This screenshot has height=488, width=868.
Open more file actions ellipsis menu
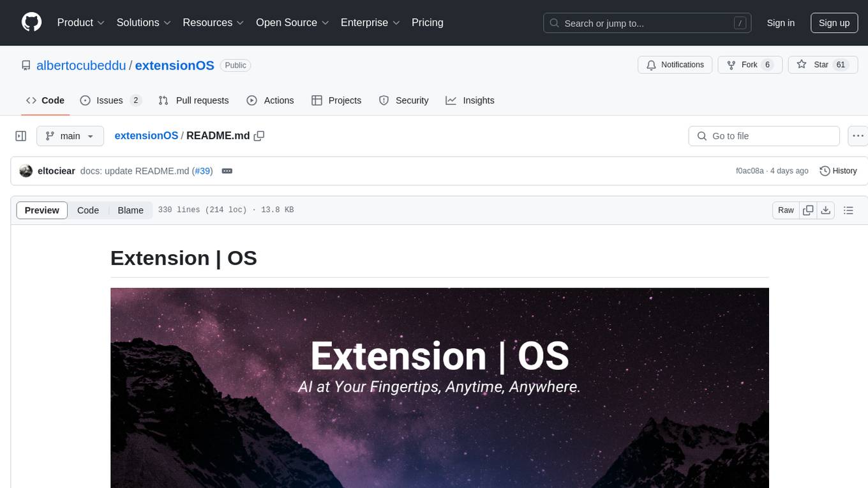coord(858,136)
